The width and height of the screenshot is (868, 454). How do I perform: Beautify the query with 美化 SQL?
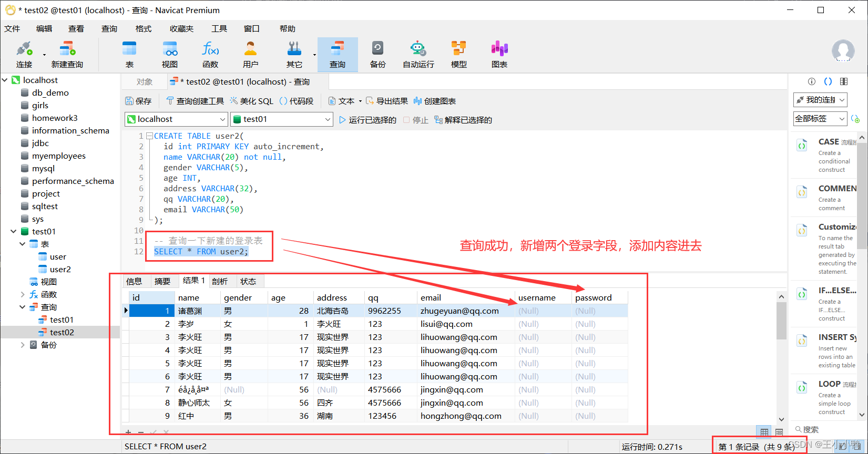(251, 101)
